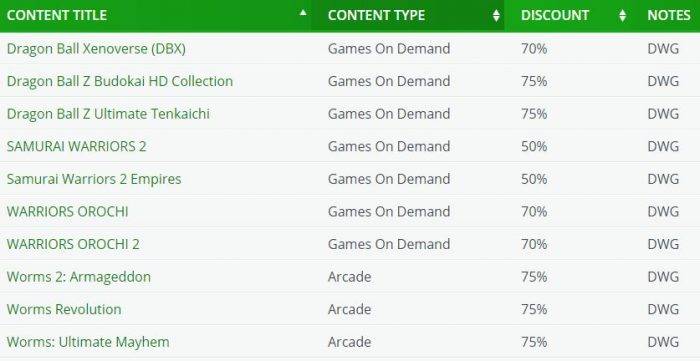Open Worms: Ultimate Mayhem link
The height and width of the screenshot is (361, 700).
[88, 342]
